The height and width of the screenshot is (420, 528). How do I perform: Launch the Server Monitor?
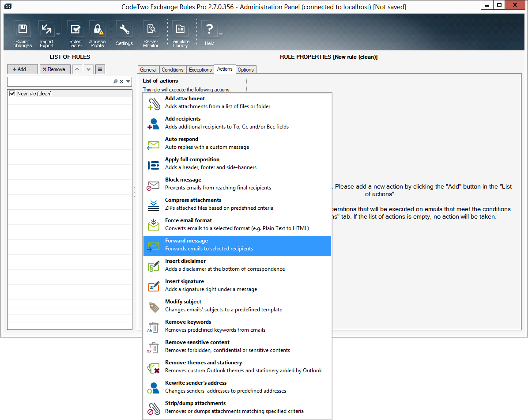pyautogui.click(x=151, y=30)
